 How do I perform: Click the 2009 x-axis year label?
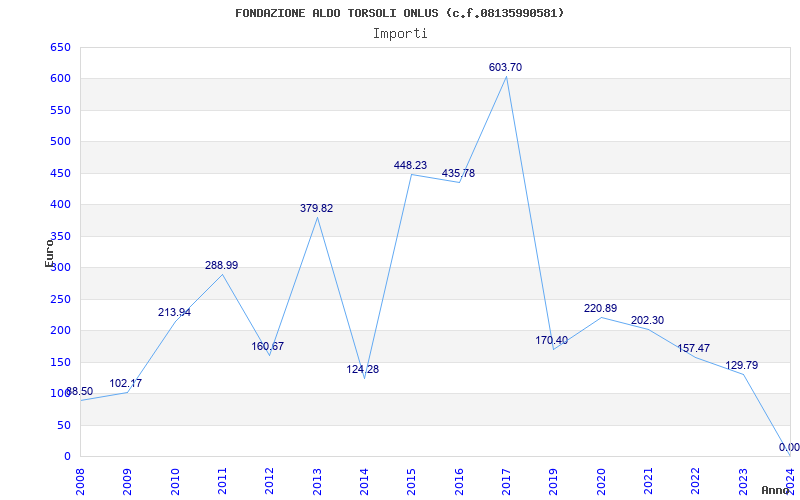click(128, 482)
